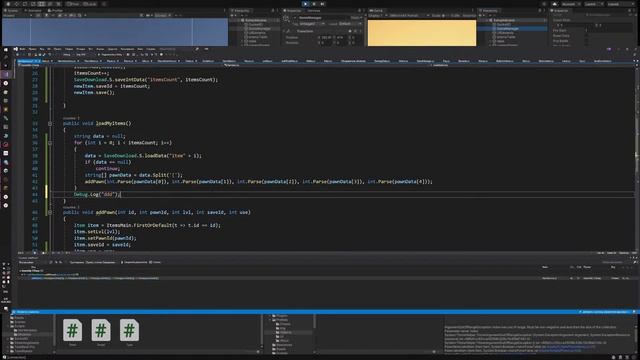This screenshot has width=640, height=360.
Task: Switch to the Unity Game tab
Action: click(377, 11)
